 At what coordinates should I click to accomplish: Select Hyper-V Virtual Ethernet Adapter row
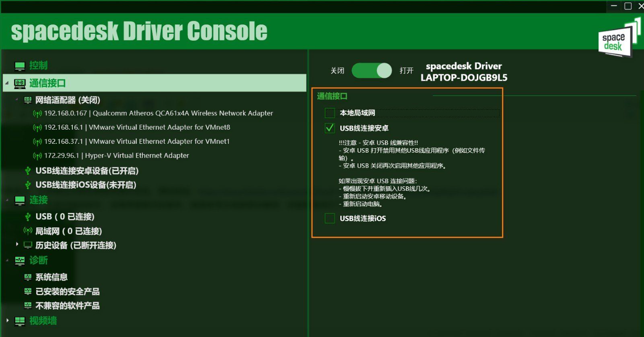[x=116, y=156]
